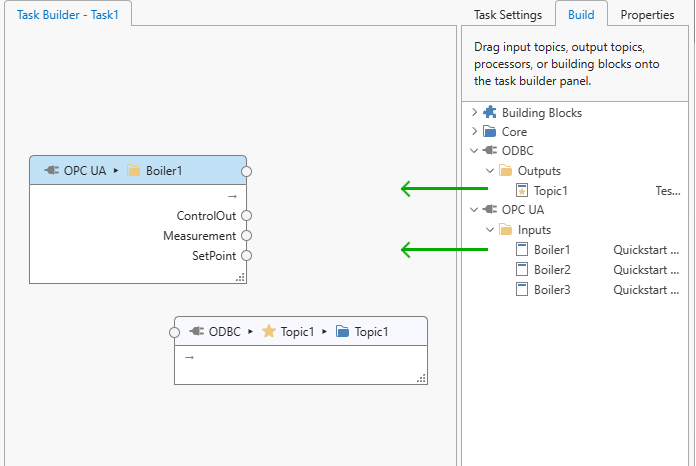696x466 pixels.
Task: Switch to the Task Settings tab
Action: coord(508,15)
